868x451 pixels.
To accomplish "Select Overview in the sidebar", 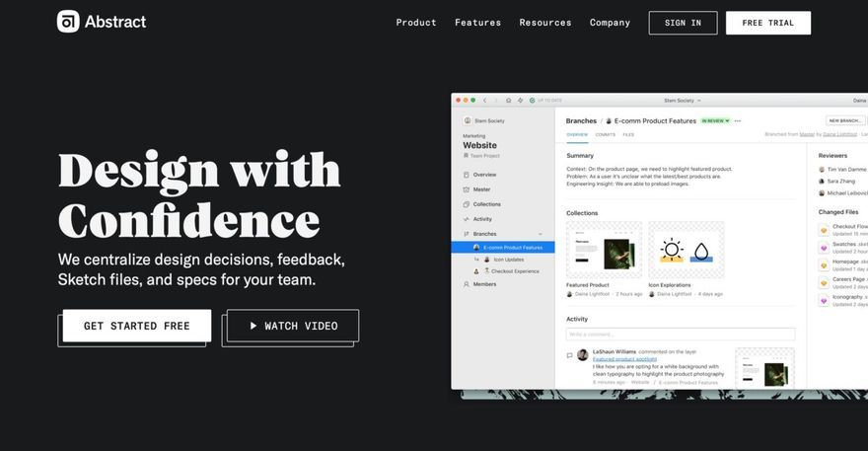I will pyautogui.click(x=484, y=175).
